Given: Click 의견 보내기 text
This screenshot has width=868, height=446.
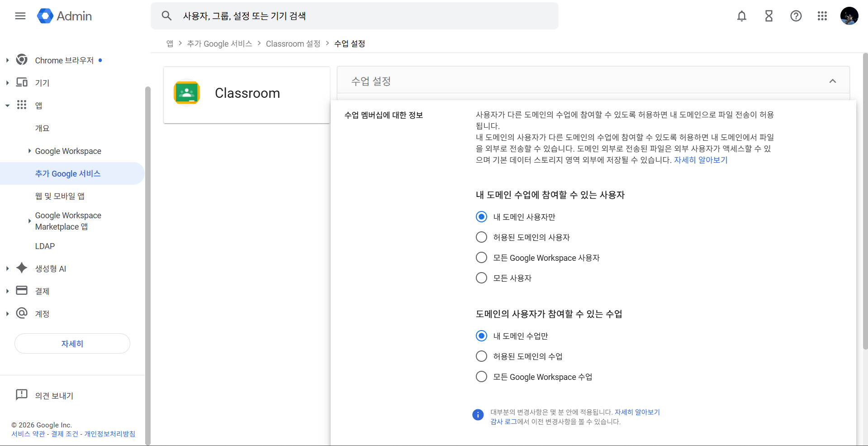Looking at the screenshot, I should (x=54, y=396).
